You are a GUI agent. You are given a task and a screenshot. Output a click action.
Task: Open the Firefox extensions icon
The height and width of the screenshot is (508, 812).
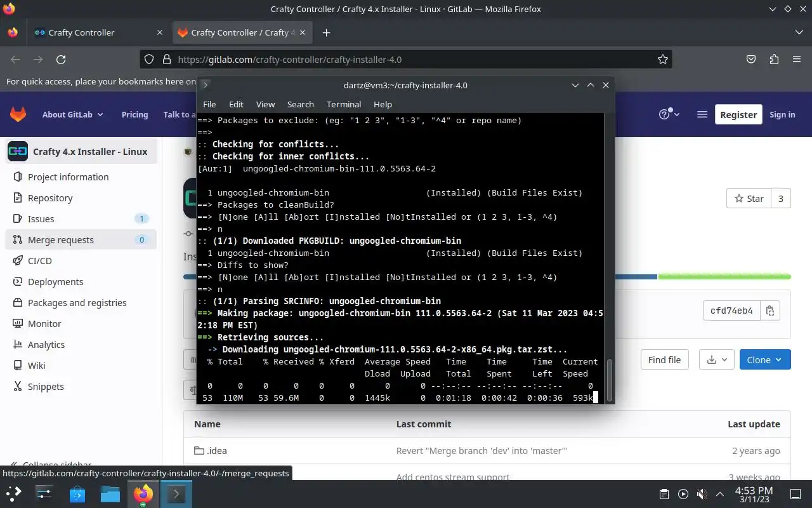[774, 59]
